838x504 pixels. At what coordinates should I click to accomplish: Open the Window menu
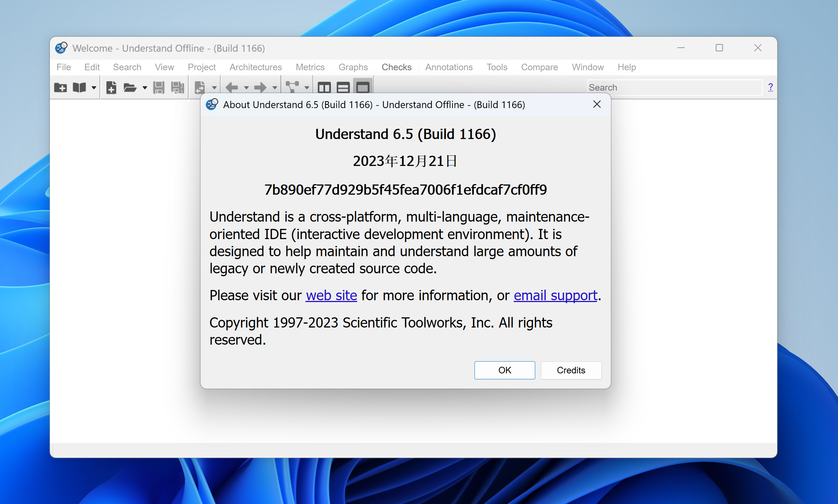coord(588,67)
